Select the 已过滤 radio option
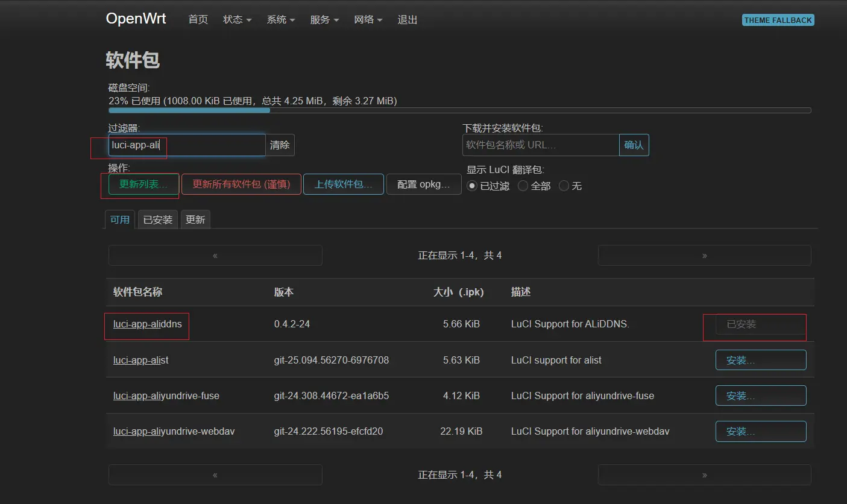This screenshot has height=504, width=847. click(x=473, y=186)
